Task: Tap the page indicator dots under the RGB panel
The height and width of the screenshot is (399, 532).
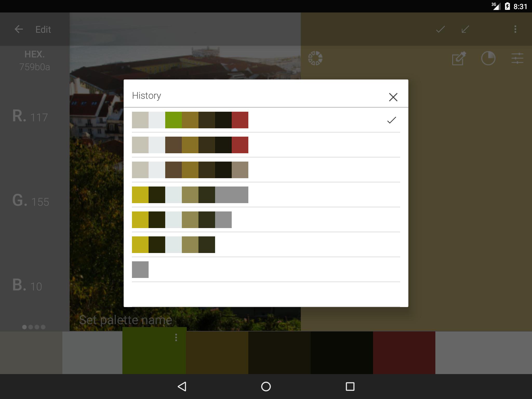Action: coord(34,327)
